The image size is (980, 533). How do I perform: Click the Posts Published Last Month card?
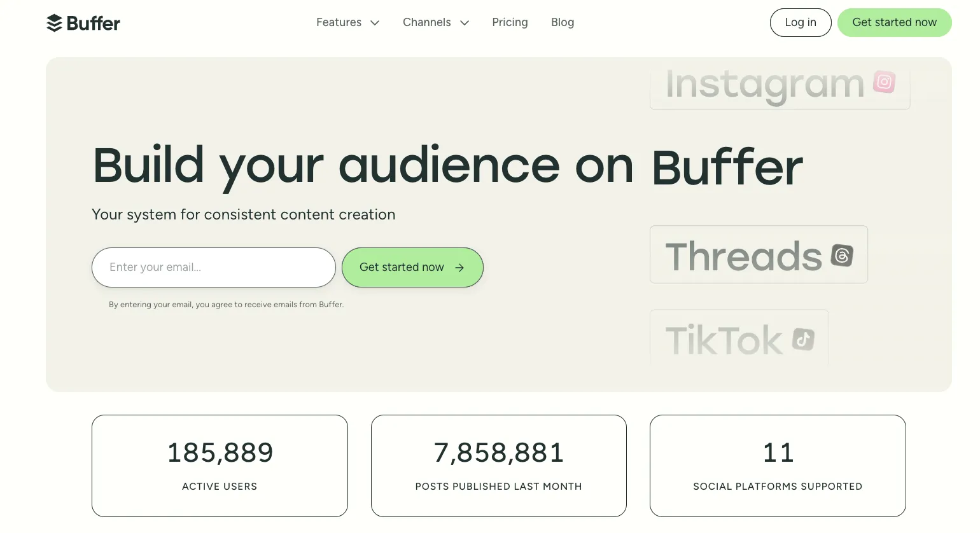pyautogui.click(x=498, y=466)
